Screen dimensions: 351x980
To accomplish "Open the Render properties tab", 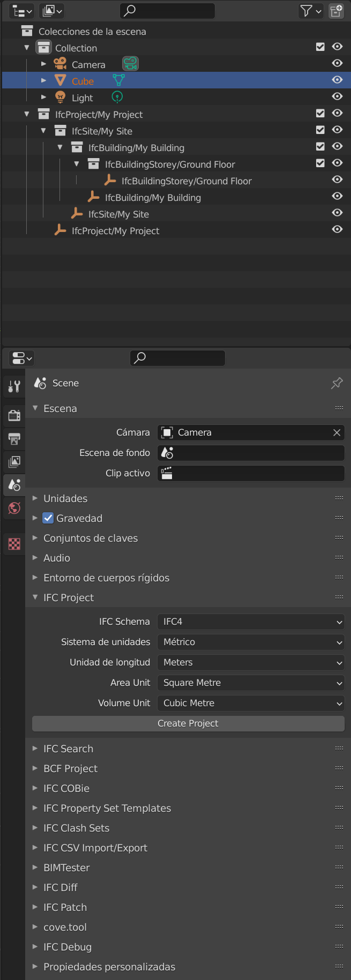I will (x=13, y=415).
